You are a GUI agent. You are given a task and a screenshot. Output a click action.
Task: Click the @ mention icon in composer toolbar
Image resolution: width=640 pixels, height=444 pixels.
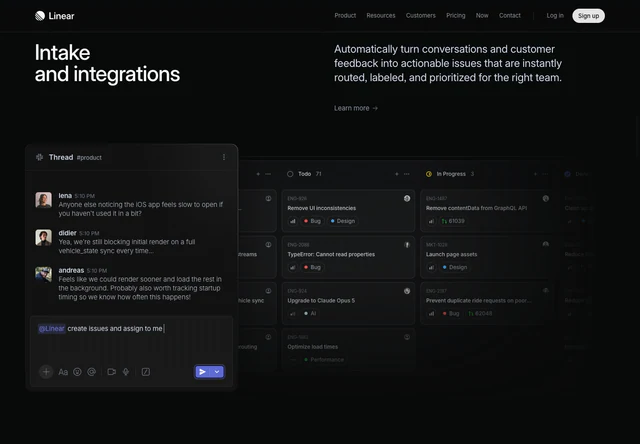point(91,372)
